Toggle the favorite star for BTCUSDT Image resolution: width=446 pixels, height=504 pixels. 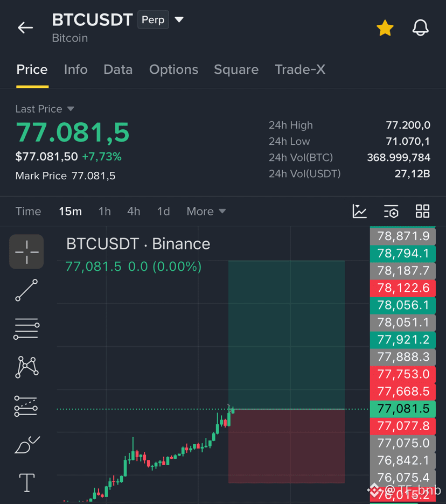[385, 28]
